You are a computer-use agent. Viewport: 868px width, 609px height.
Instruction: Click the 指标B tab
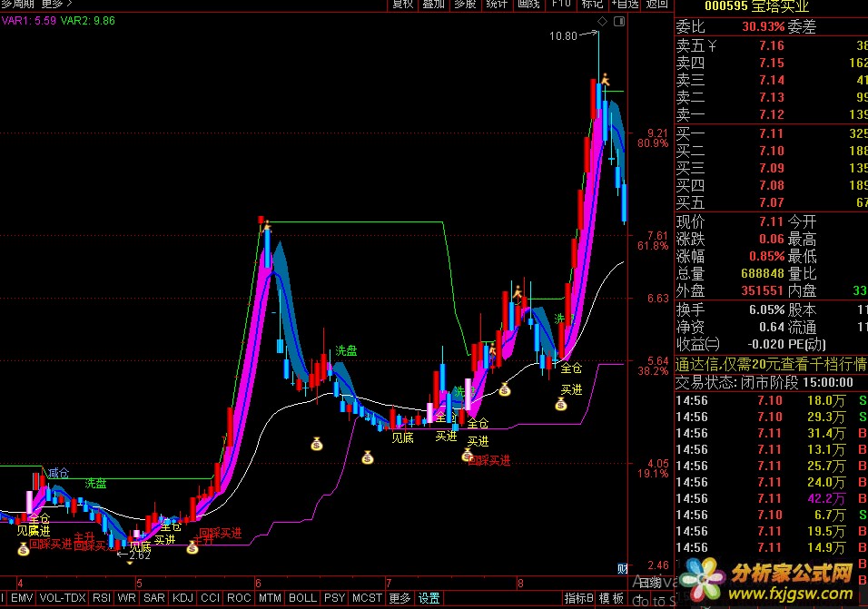(x=579, y=598)
